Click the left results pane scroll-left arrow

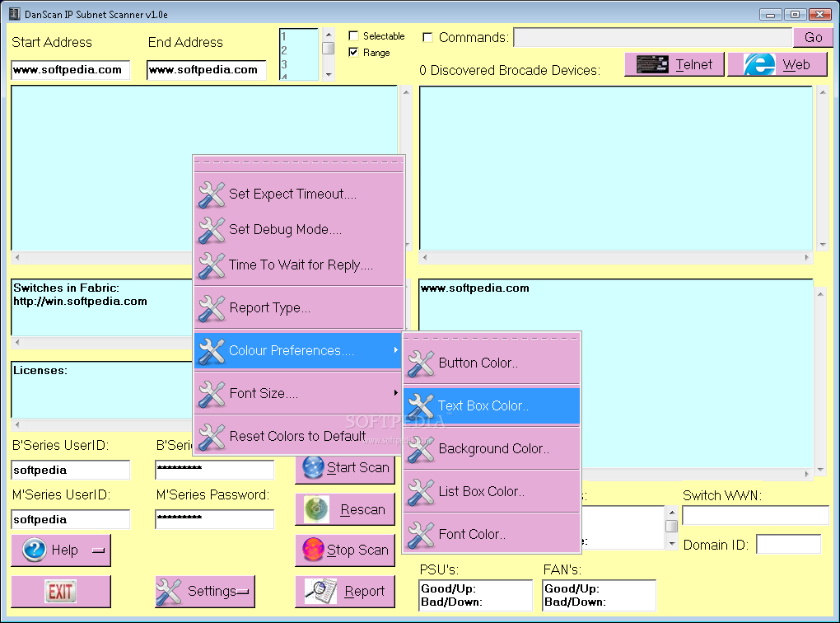(17, 258)
